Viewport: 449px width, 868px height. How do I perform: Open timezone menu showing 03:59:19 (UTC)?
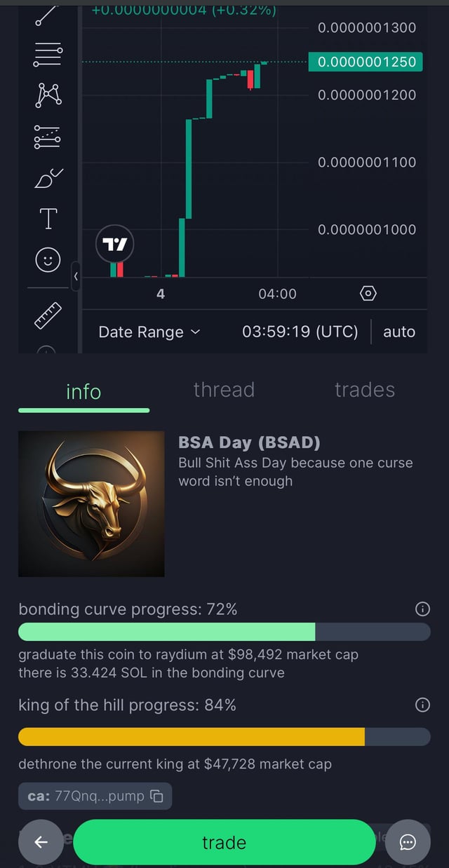coord(300,332)
